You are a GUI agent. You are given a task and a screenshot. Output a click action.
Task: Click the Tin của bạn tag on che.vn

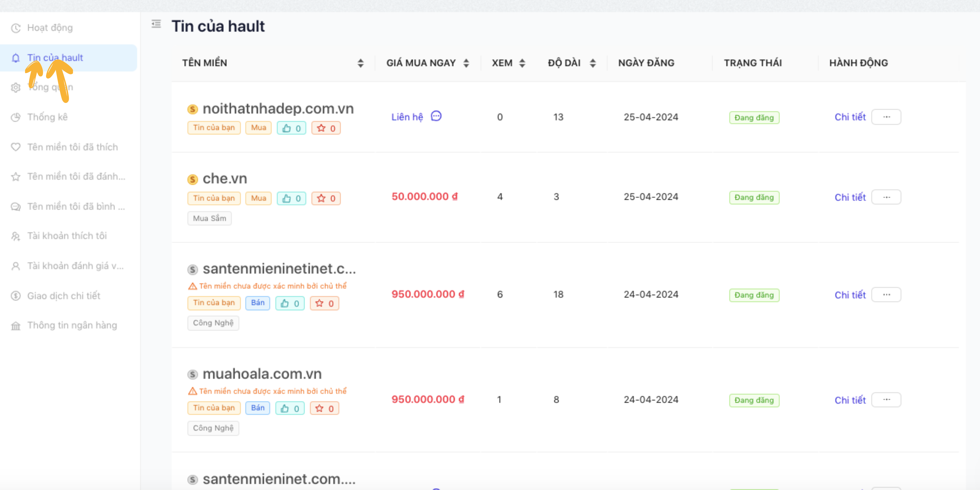pos(214,198)
